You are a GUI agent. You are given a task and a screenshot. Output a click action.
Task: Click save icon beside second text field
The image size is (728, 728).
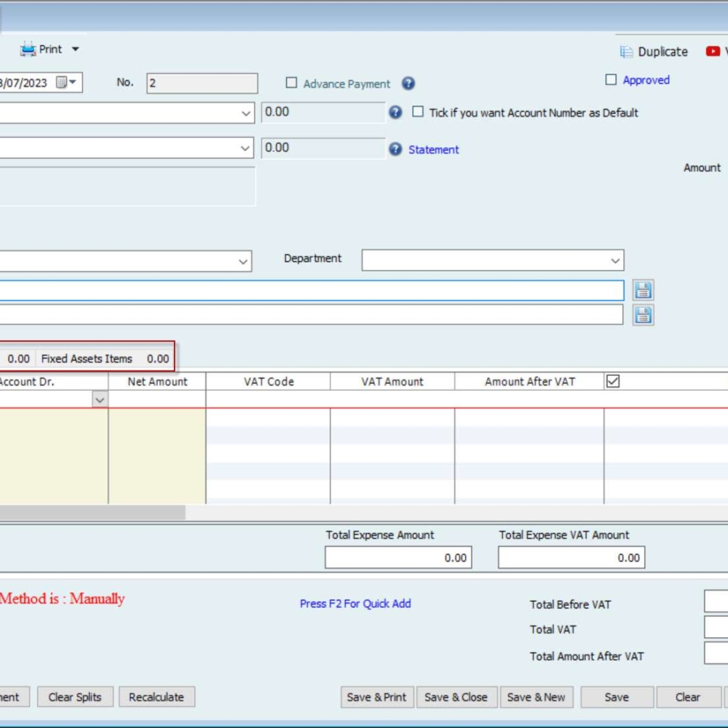tap(643, 315)
